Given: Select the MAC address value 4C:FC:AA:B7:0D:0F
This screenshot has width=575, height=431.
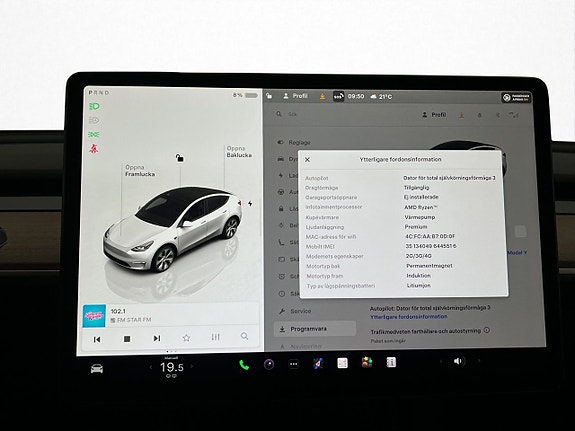Looking at the screenshot, I should (x=430, y=236).
